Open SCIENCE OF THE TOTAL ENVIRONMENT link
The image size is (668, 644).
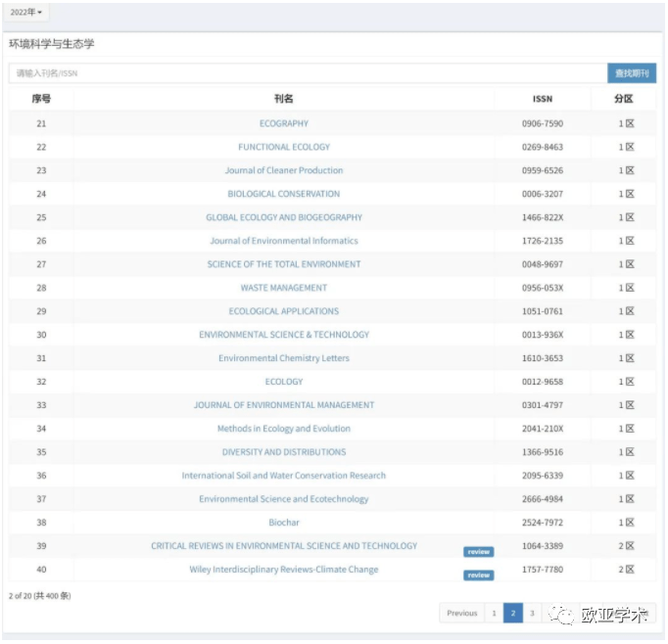click(284, 264)
